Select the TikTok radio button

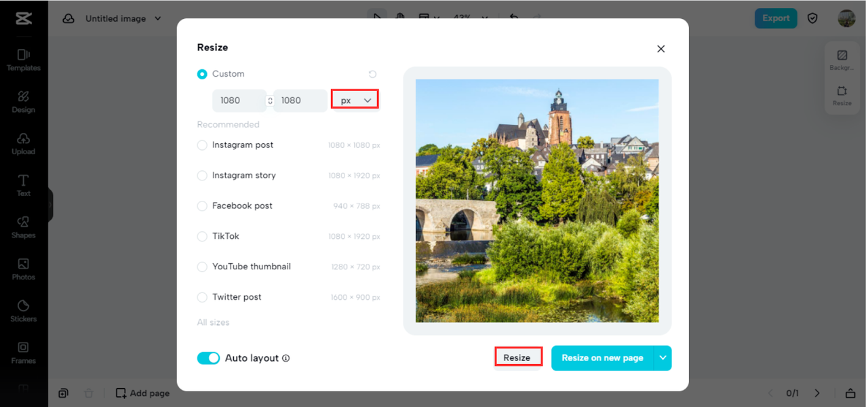coord(202,237)
